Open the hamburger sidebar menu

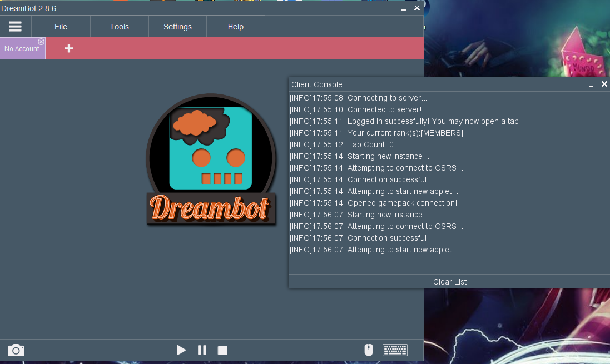(15, 27)
